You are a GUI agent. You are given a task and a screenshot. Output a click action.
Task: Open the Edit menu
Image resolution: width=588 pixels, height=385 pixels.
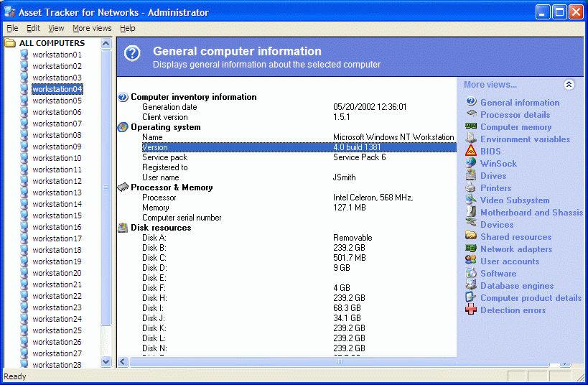[x=33, y=28]
